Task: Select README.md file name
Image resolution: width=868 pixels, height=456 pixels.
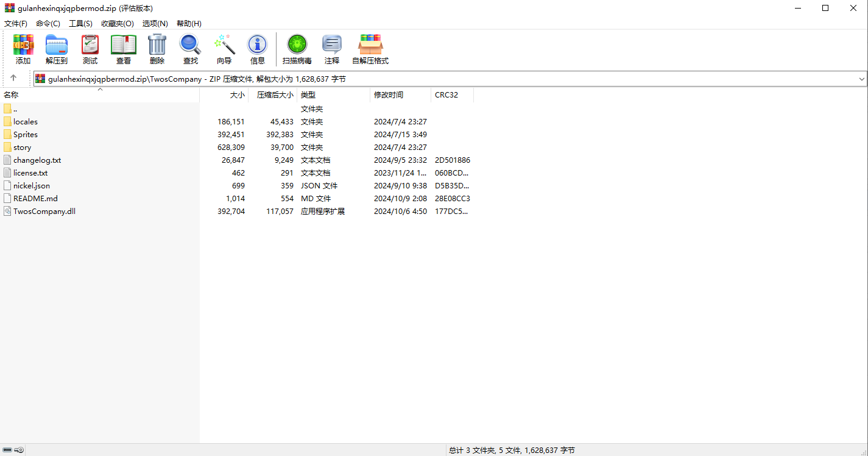Action: (x=35, y=198)
